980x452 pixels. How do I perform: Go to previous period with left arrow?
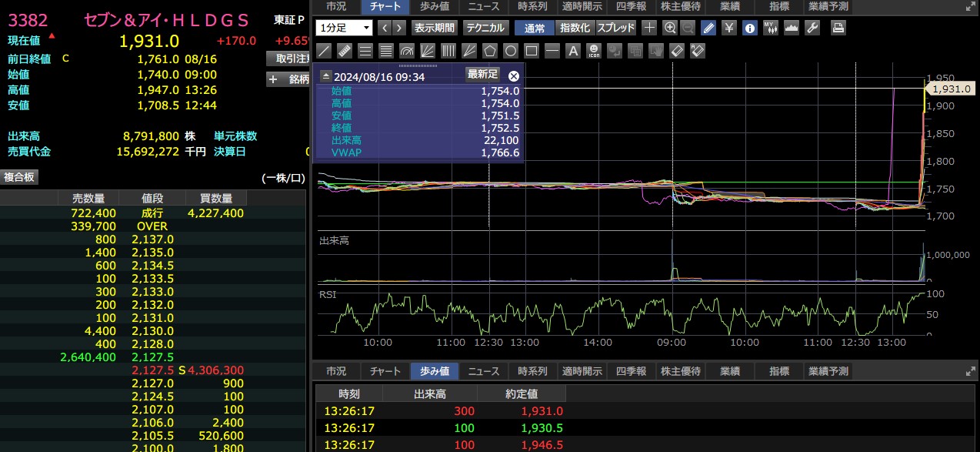click(385, 28)
